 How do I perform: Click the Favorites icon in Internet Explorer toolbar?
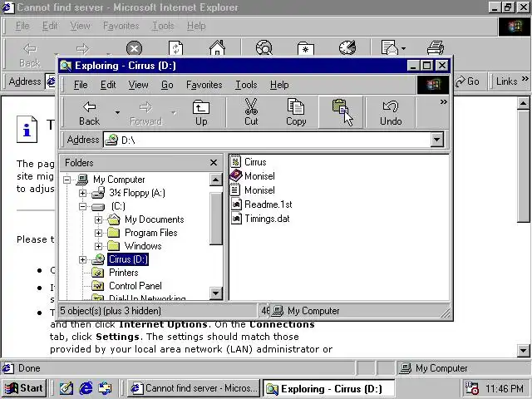306,48
